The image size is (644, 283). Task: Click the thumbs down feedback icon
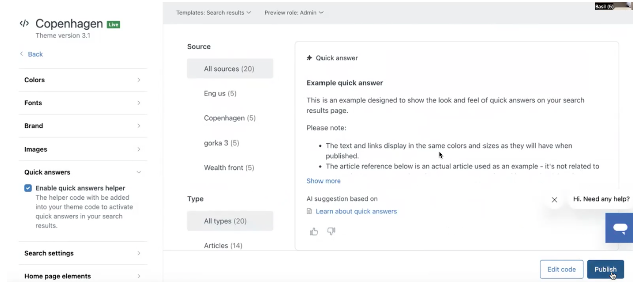point(331,231)
